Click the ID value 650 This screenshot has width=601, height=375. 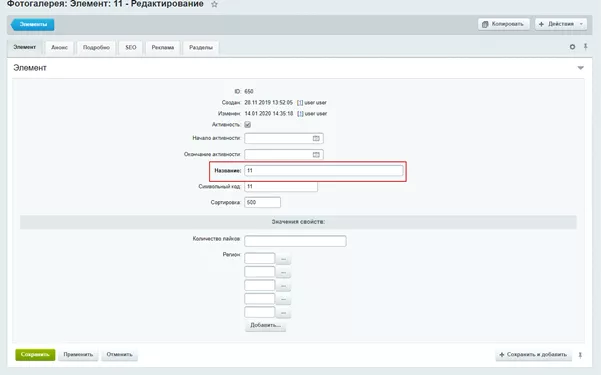pyautogui.click(x=249, y=92)
